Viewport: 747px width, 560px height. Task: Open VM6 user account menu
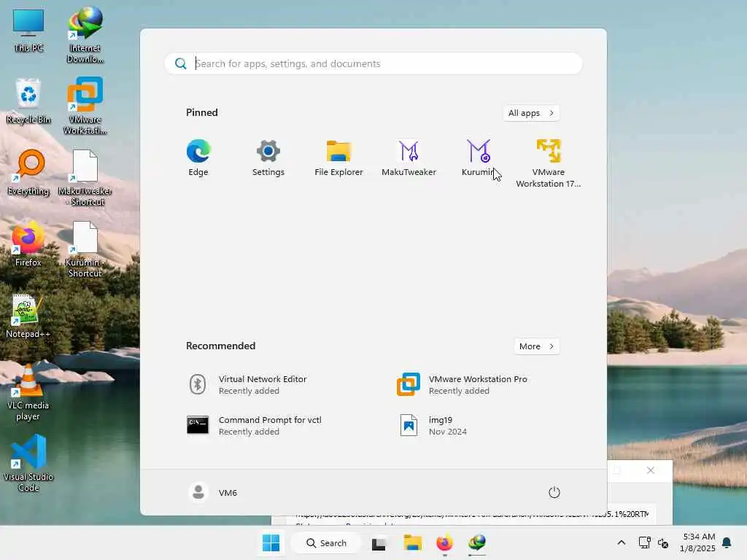(x=212, y=492)
